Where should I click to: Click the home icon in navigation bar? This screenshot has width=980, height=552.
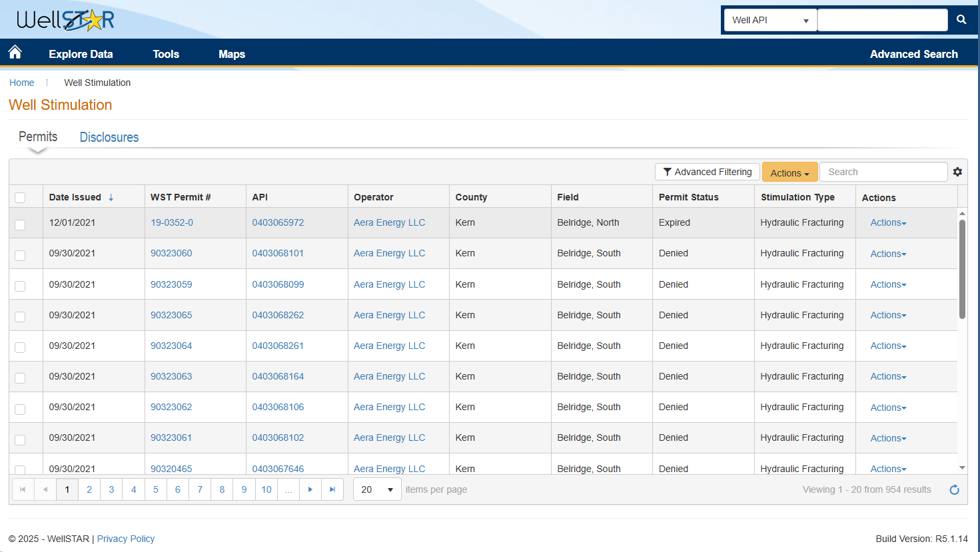[15, 53]
